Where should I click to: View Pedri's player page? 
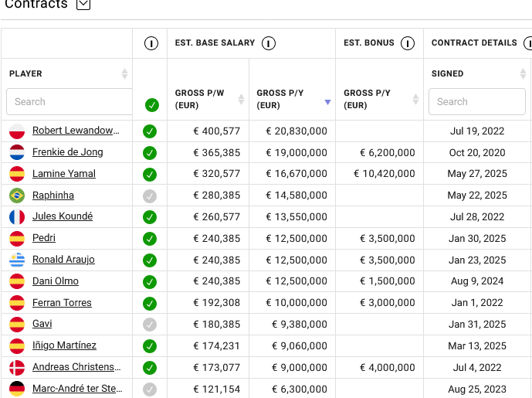pos(44,238)
